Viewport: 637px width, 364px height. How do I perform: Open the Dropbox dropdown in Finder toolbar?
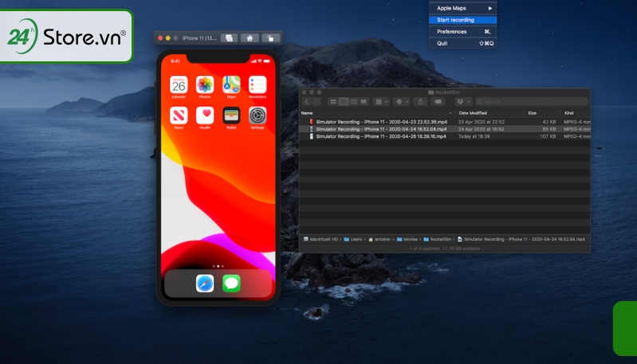(463, 101)
